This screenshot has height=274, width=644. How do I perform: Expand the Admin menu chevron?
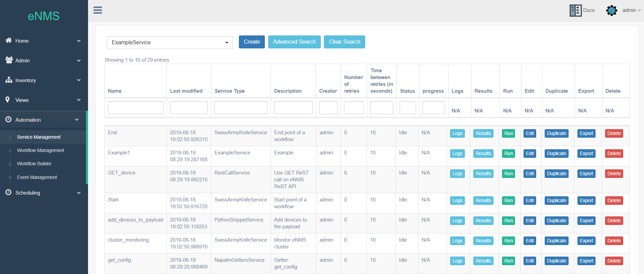(79, 61)
